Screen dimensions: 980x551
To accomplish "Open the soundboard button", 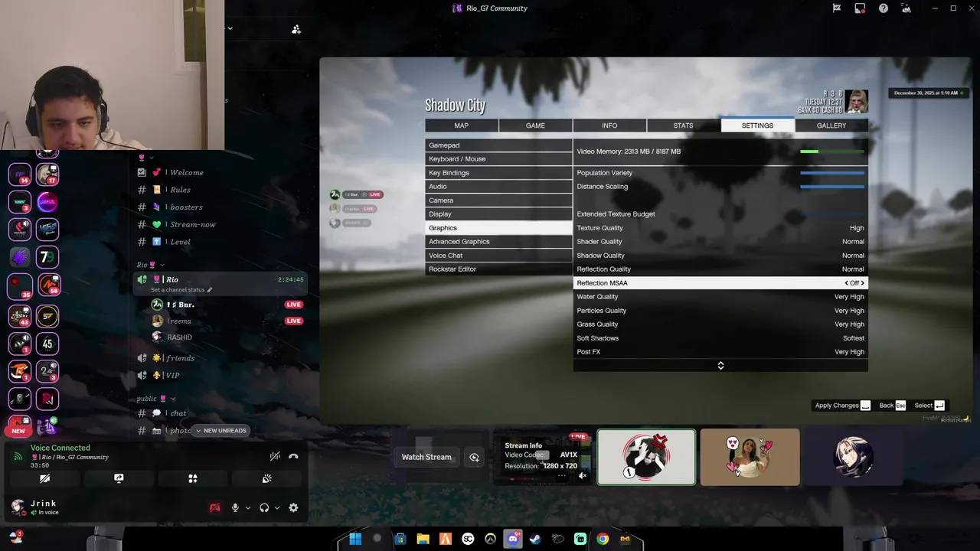I will pyautogui.click(x=266, y=478).
